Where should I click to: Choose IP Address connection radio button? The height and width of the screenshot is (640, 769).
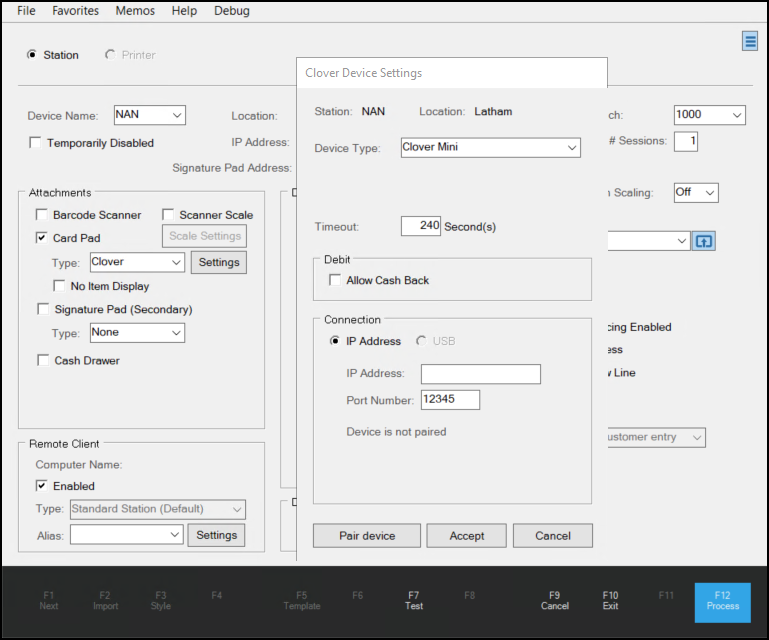335,341
